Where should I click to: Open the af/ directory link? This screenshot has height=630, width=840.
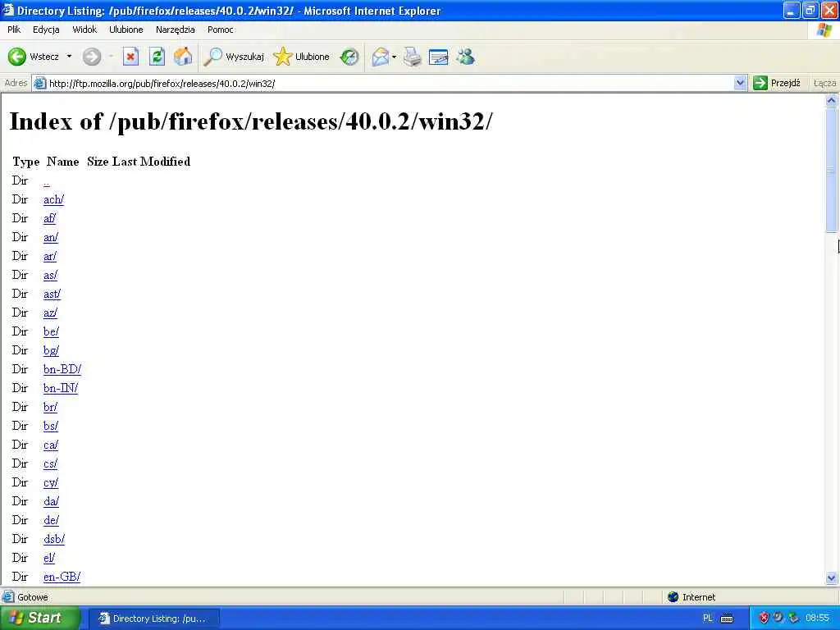point(49,218)
